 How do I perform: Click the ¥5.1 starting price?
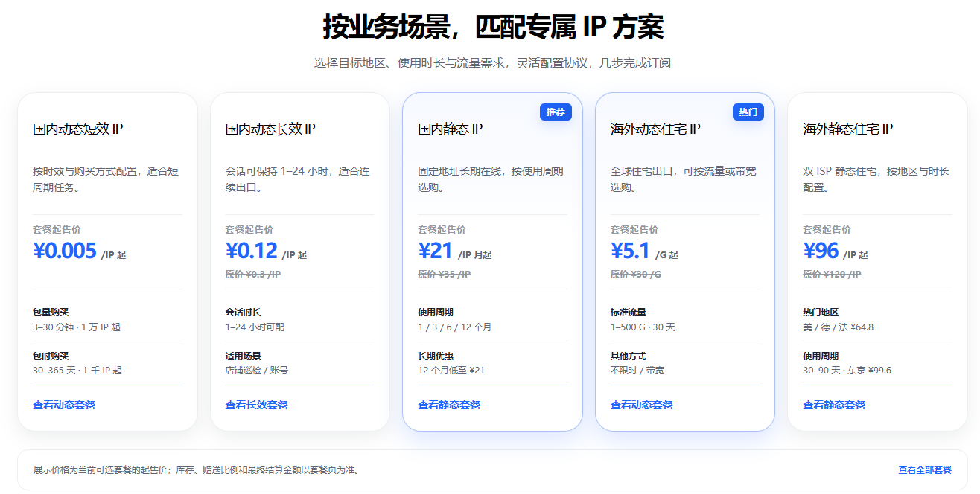click(x=631, y=251)
